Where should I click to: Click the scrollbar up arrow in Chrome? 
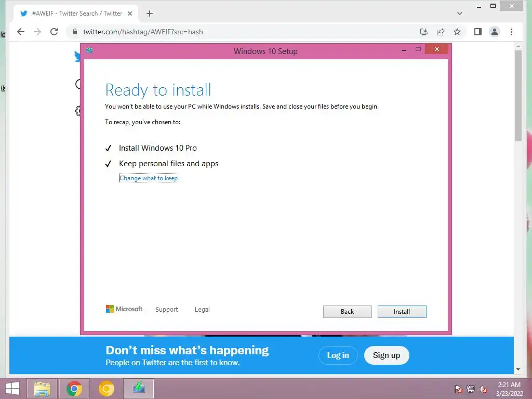[x=518, y=46]
